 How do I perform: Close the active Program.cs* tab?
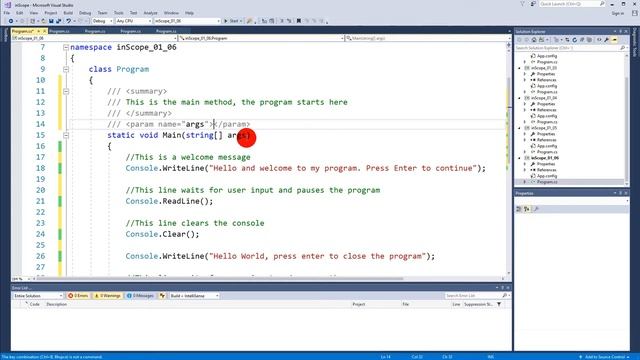(x=44, y=31)
